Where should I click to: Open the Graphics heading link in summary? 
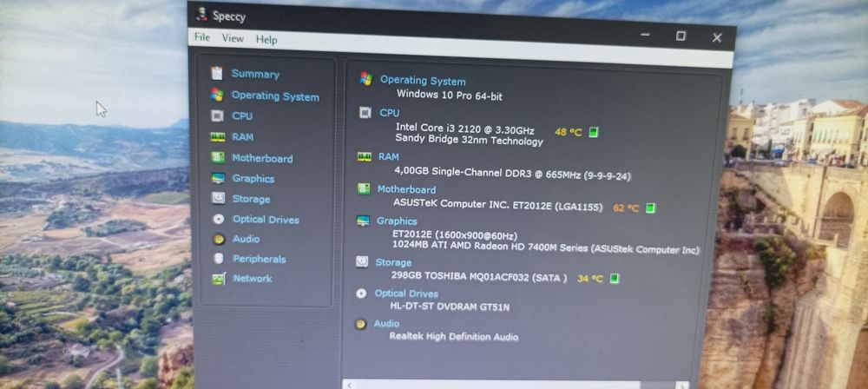coord(397,221)
